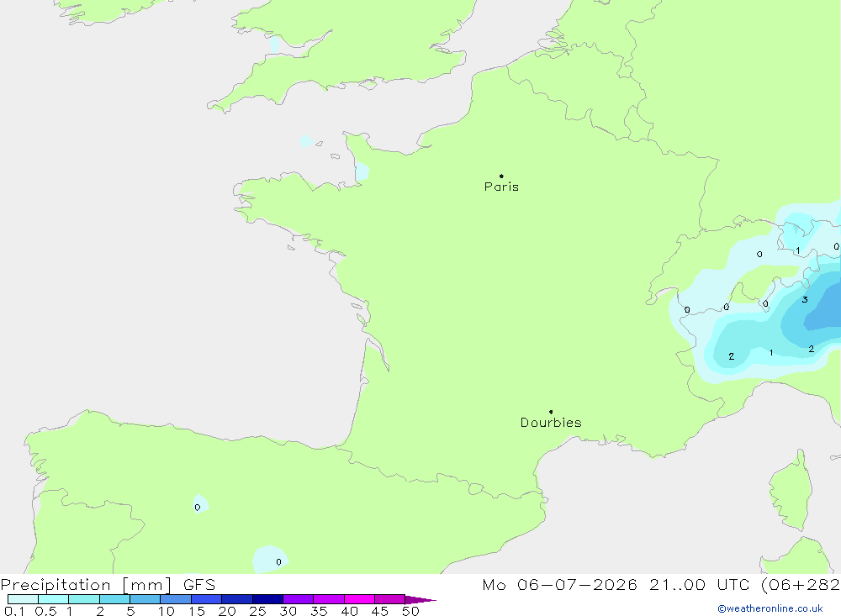
Task: Click the '25' legend scale value
Action: [x=258, y=611]
